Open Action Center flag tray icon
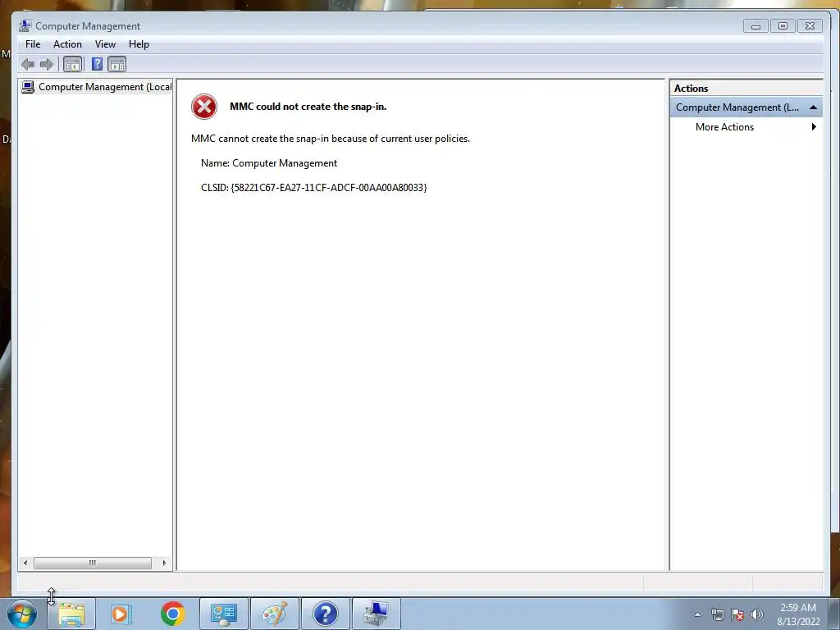Screen dimensions: 840x630 coord(737,614)
